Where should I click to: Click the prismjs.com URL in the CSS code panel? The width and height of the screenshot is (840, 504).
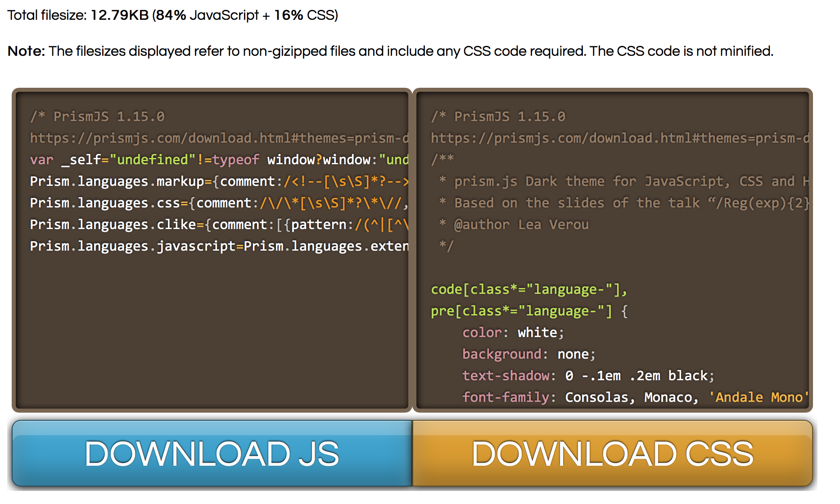point(619,138)
